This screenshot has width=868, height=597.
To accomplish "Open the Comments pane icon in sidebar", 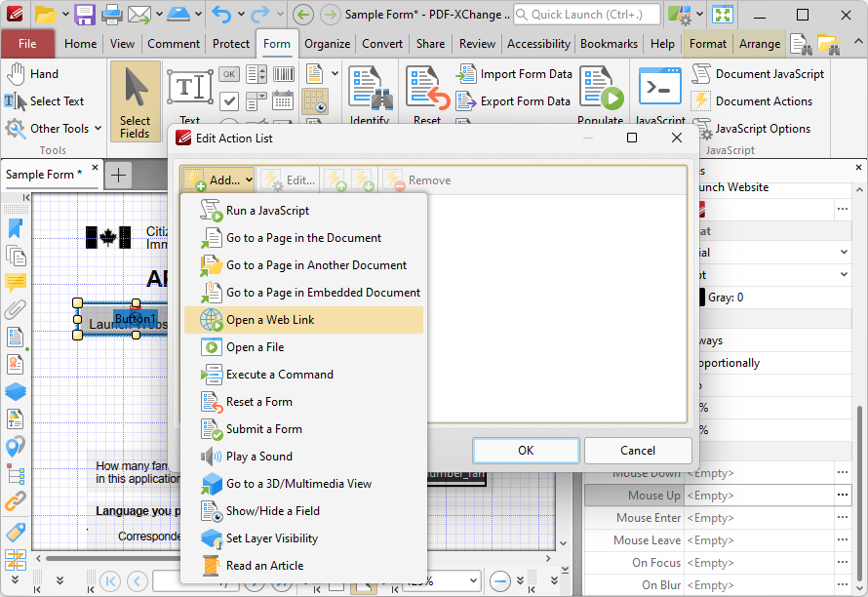I will point(15,283).
